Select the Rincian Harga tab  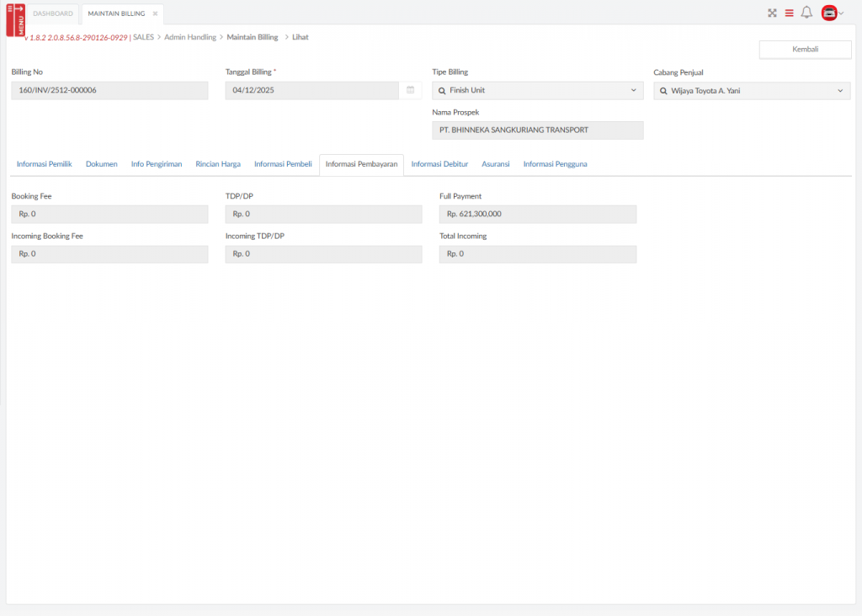tap(218, 164)
